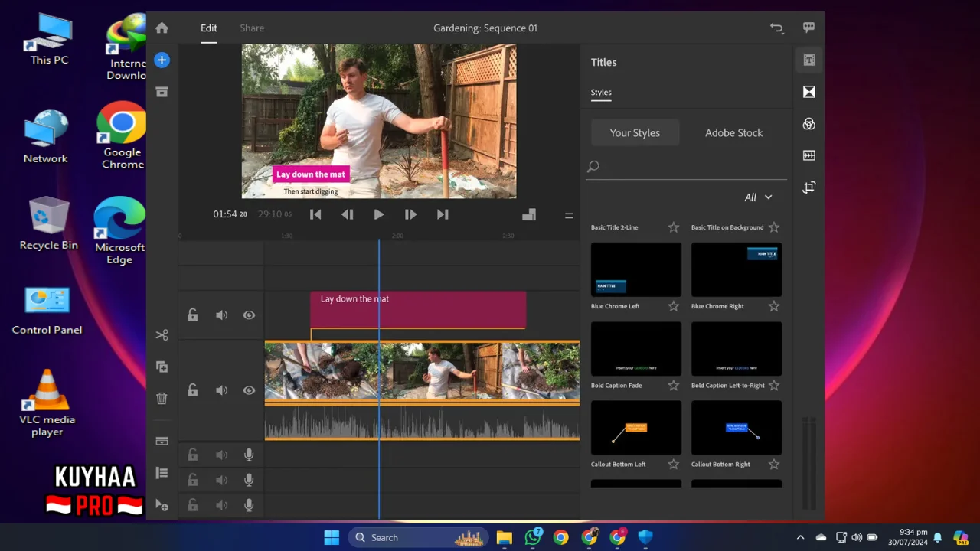Select the Split scissors tool
The height and width of the screenshot is (551, 980).
[162, 334]
